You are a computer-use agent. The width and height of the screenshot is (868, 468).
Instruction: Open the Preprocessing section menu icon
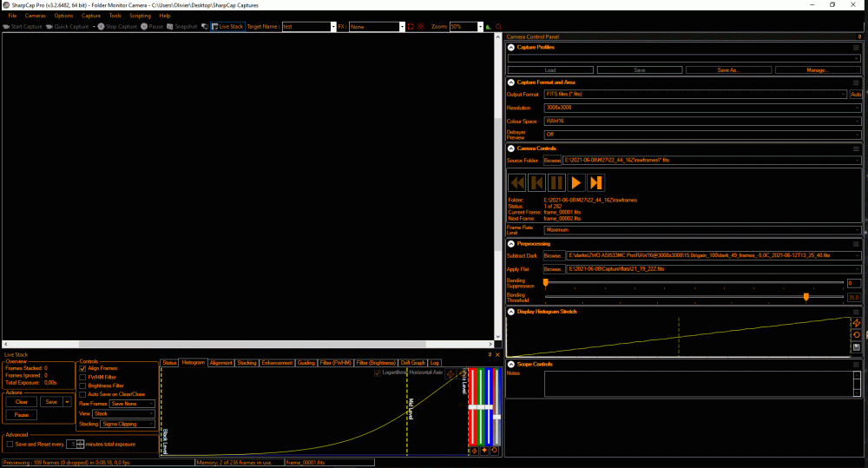(856, 244)
